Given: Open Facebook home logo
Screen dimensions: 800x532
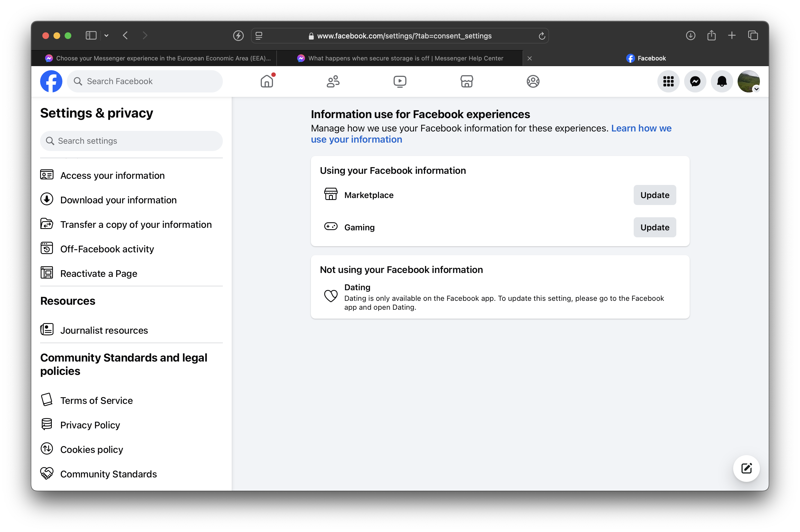Looking at the screenshot, I should coord(51,81).
